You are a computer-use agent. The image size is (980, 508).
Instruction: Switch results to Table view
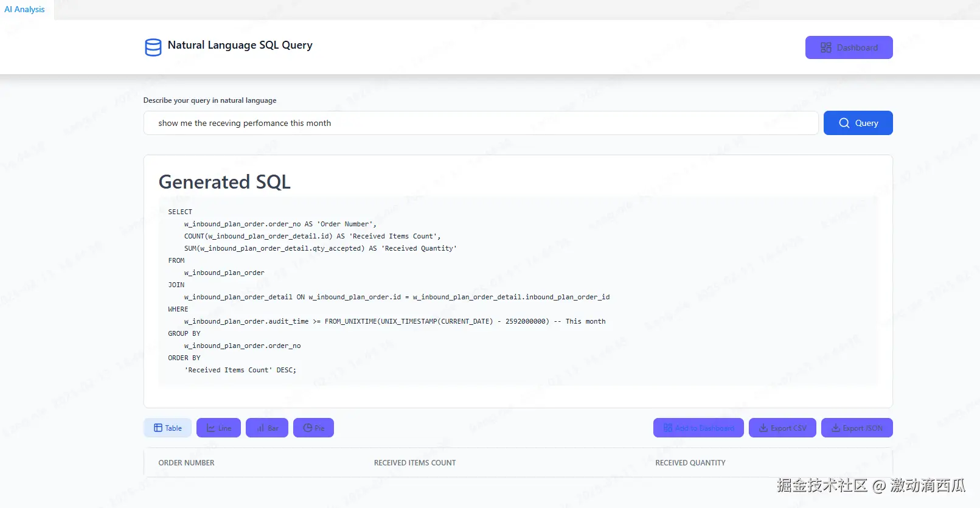pos(167,428)
